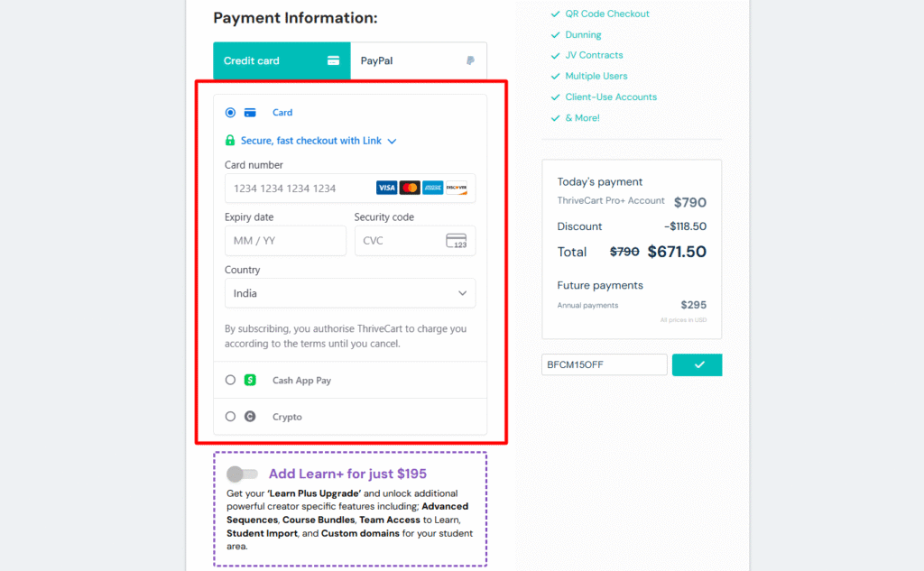Focus the Card number field

click(300, 189)
